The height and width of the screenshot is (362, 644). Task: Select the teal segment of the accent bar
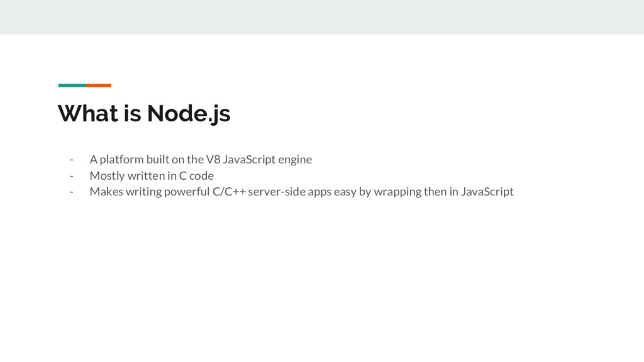click(72, 85)
